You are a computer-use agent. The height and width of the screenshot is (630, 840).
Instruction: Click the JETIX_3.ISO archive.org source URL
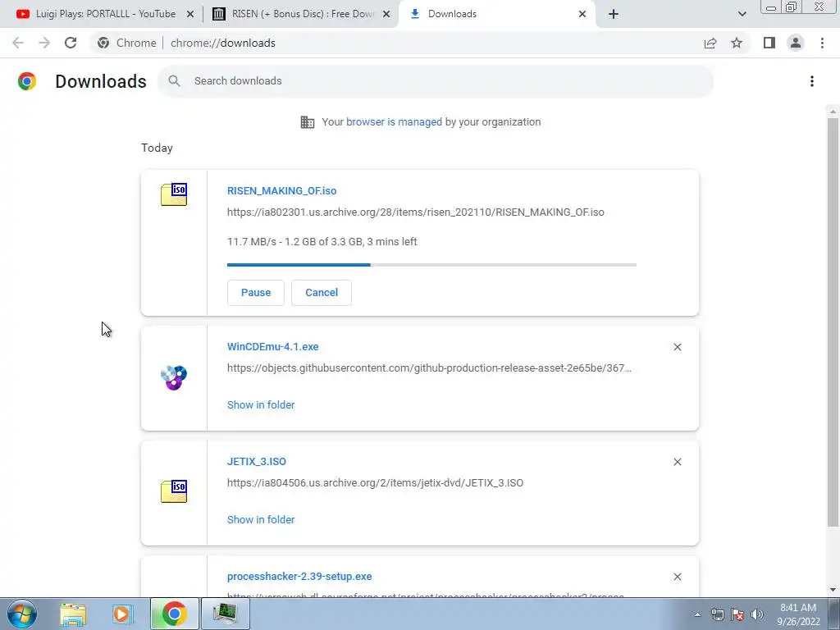(x=375, y=482)
